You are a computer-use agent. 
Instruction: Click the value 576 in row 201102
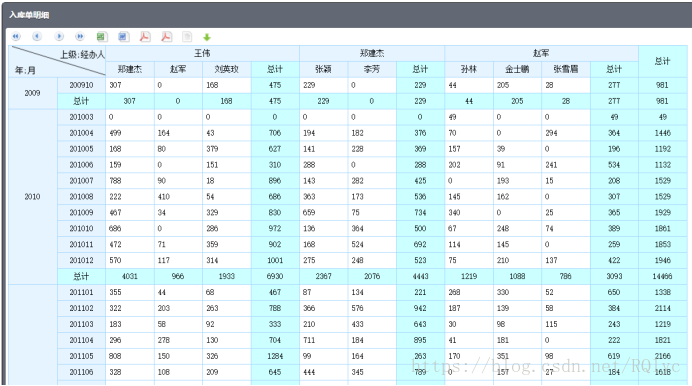click(357, 308)
